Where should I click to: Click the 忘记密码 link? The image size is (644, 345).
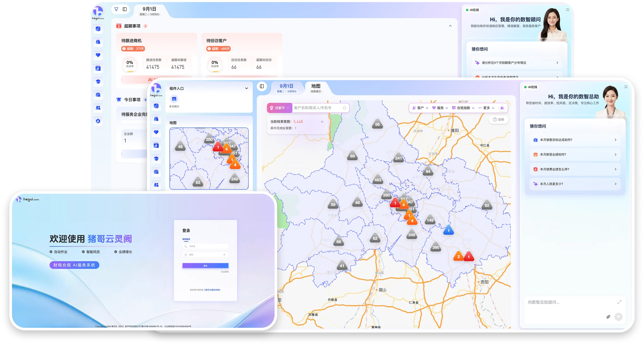point(225,272)
